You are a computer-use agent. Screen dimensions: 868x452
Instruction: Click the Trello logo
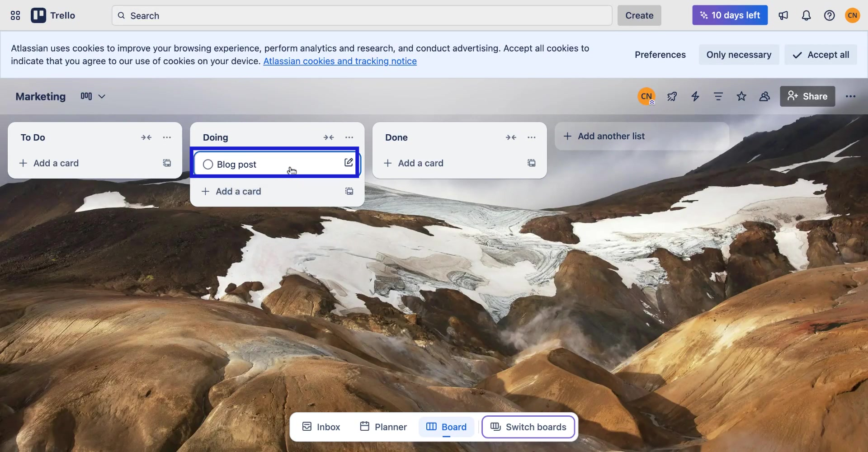53,15
